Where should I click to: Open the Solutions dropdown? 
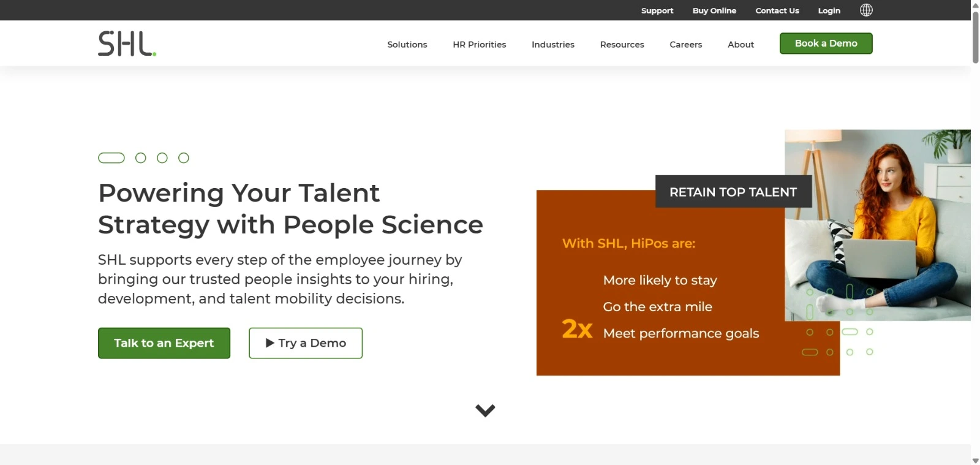[x=407, y=44]
